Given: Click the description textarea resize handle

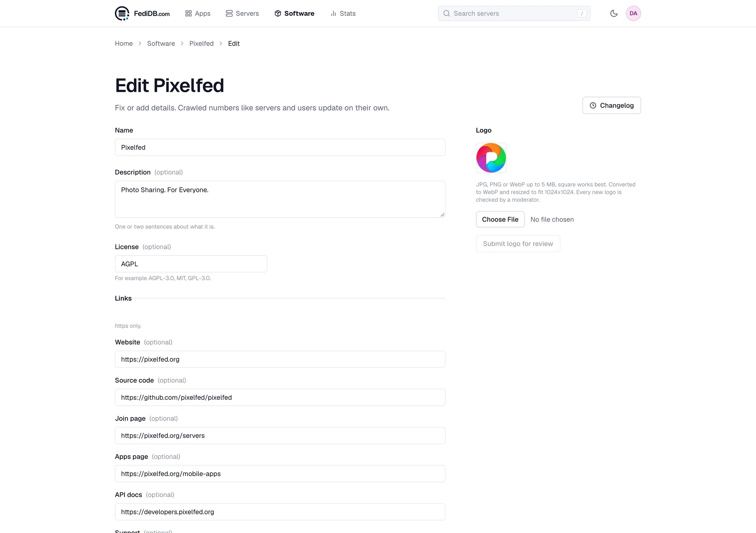Looking at the screenshot, I should (442, 215).
